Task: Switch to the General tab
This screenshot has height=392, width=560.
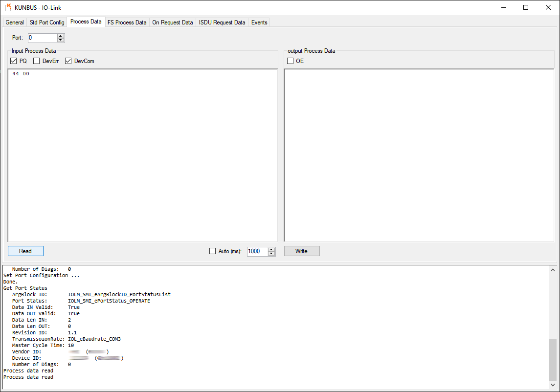Action: [x=15, y=22]
